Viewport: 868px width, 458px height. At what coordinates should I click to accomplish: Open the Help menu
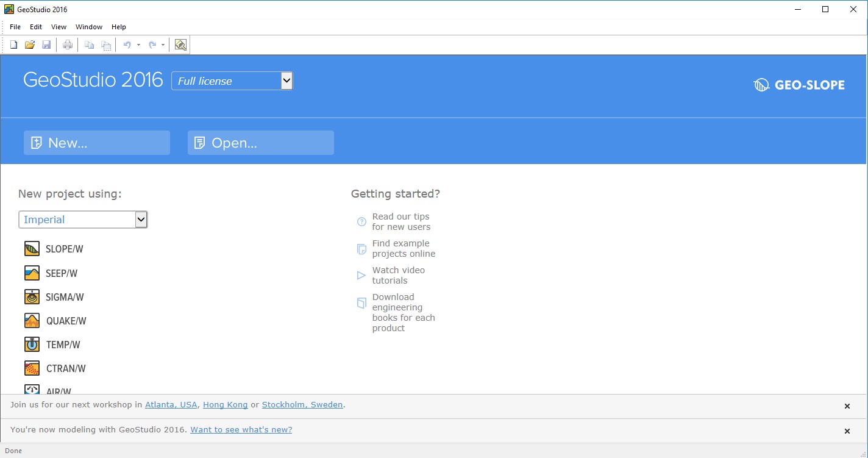click(x=119, y=27)
